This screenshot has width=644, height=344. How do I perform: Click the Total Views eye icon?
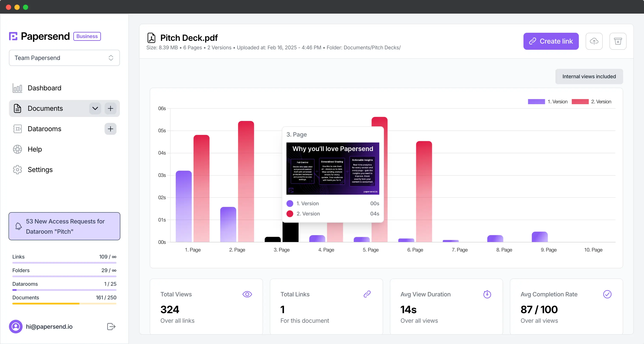(247, 294)
